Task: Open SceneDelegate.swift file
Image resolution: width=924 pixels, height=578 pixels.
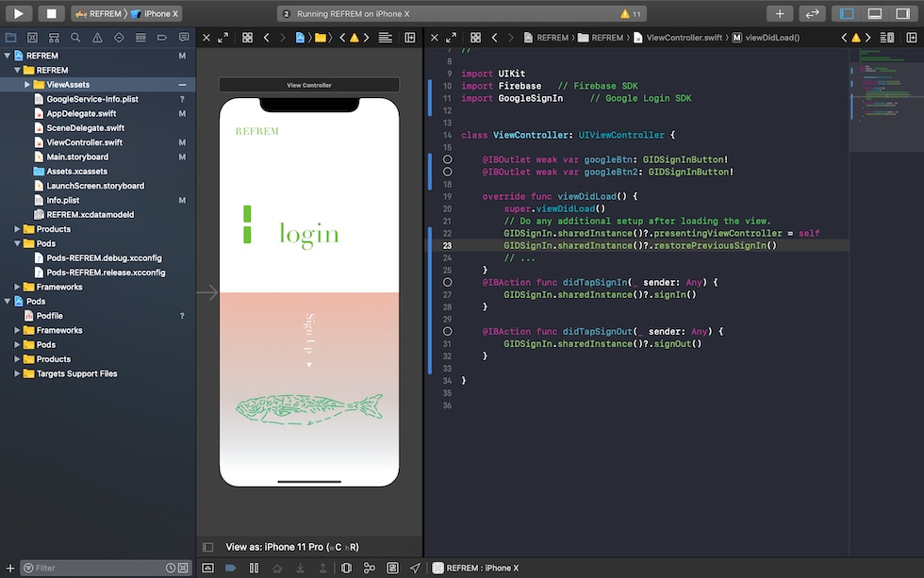Action: [x=86, y=128]
